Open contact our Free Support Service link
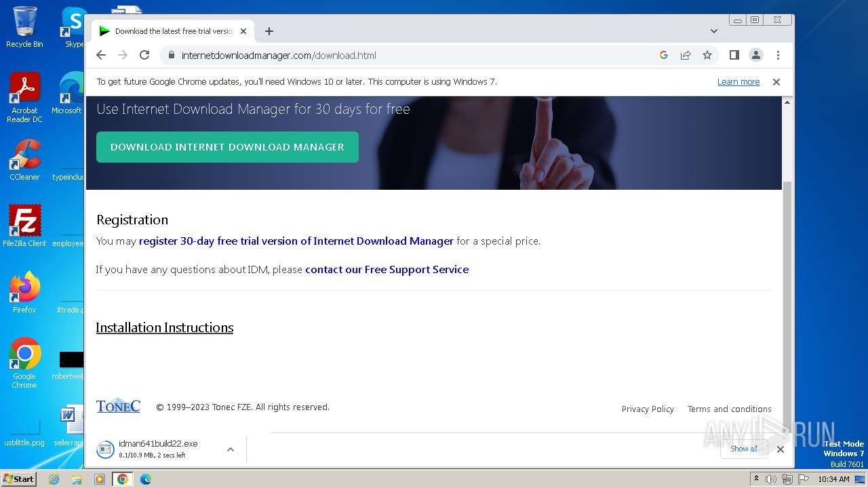 [x=387, y=269]
